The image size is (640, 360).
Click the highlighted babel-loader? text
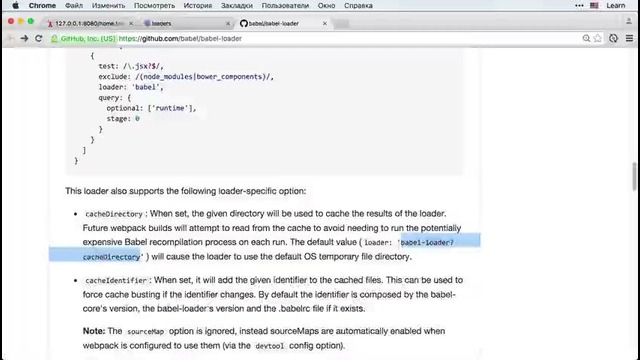point(427,242)
